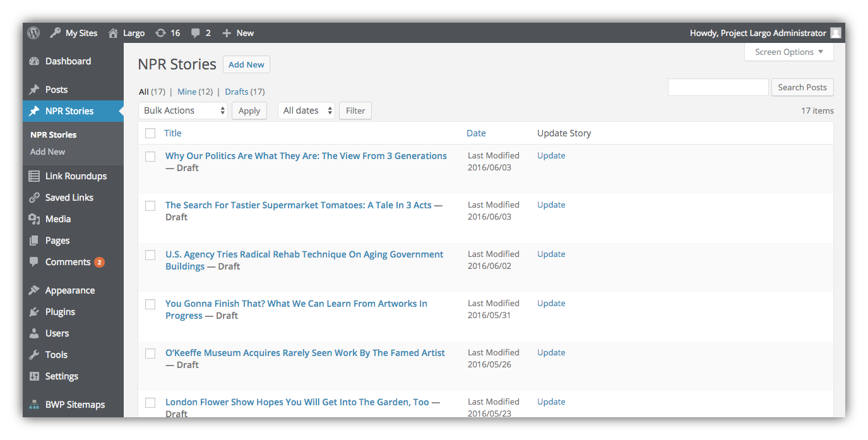Click the Settings sliders icon

tap(34, 376)
